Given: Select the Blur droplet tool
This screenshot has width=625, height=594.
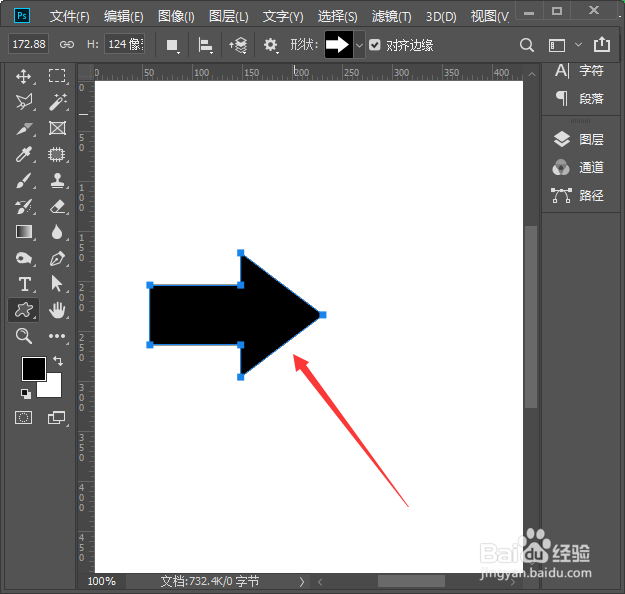Looking at the screenshot, I should 57,232.
